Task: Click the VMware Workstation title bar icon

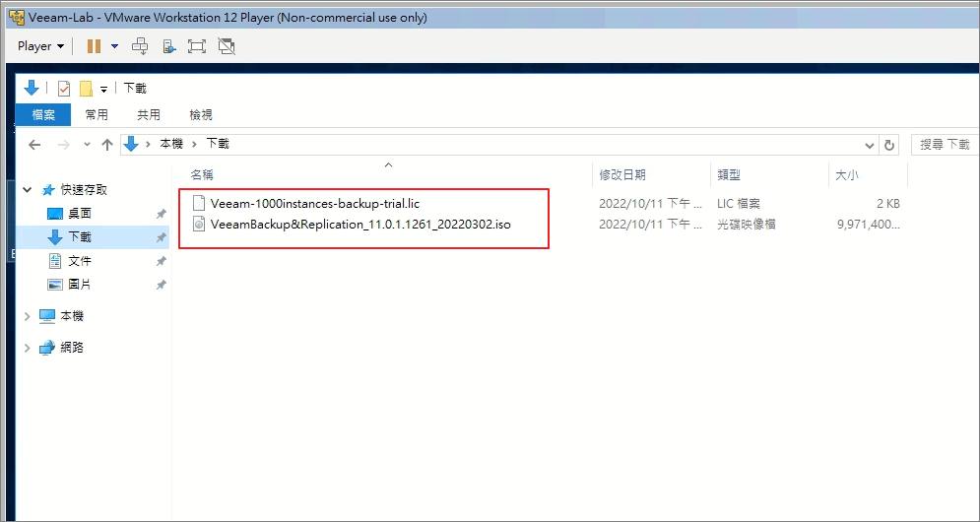Action: (17, 18)
